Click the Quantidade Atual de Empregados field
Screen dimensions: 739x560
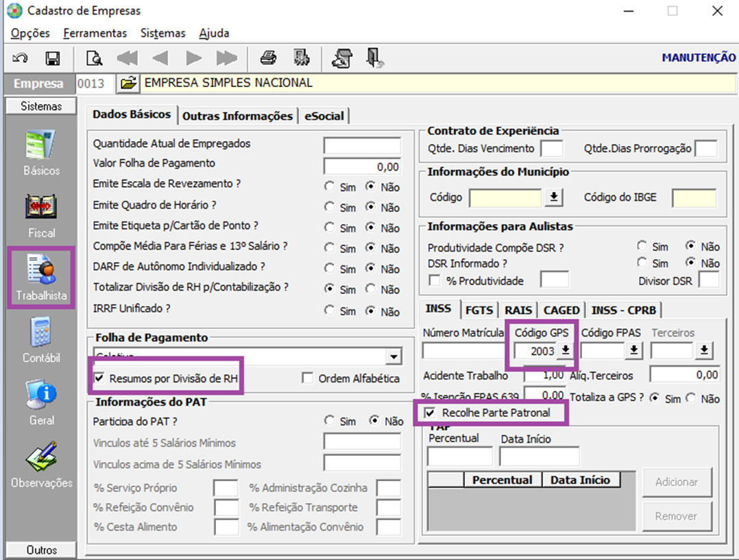[x=362, y=146]
